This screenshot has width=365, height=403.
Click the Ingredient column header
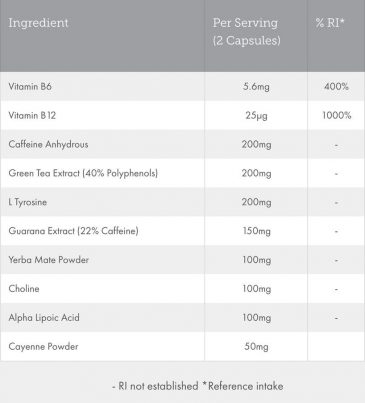point(38,23)
